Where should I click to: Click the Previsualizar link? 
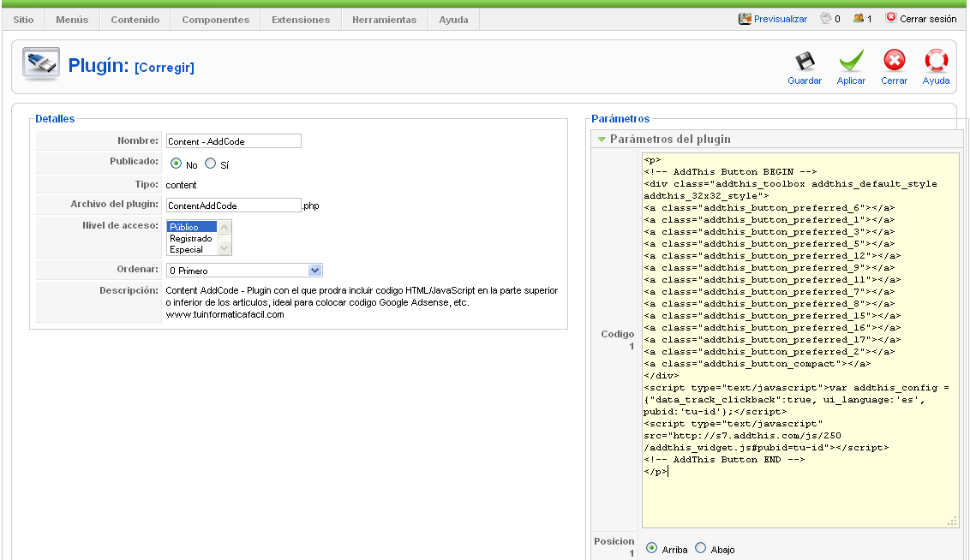coord(780,19)
